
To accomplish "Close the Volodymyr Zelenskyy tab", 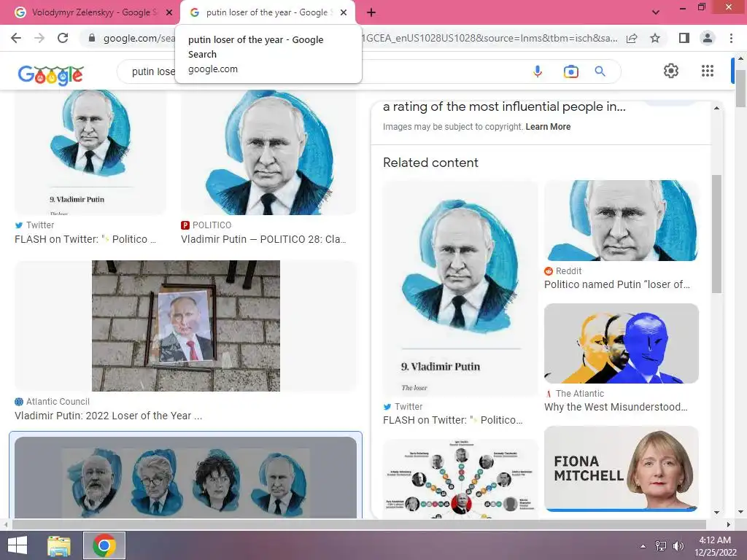I will coord(169,13).
